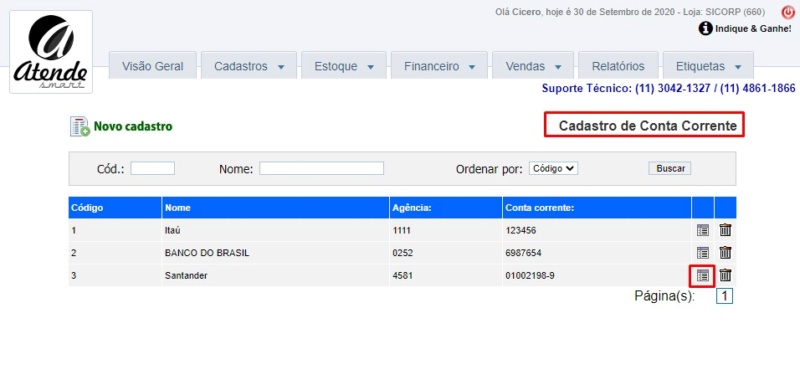Open the Novo cadastro link
Viewport: 800px width, 380px height.
click(133, 126)
